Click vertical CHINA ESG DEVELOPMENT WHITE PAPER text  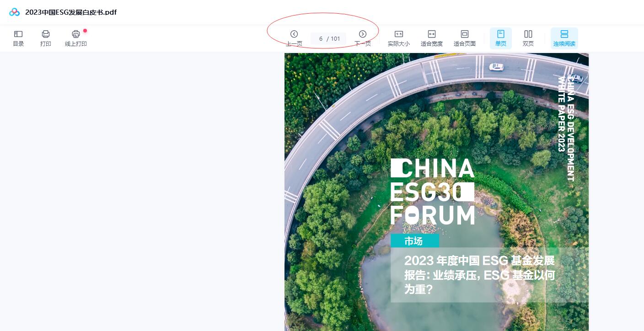pyautogui.click(x=566, y=128)
